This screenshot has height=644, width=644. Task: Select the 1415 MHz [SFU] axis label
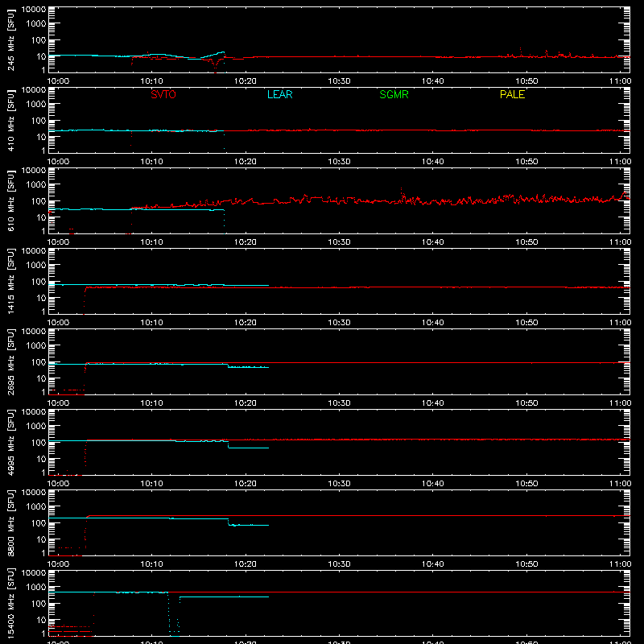tap(10, 281)
